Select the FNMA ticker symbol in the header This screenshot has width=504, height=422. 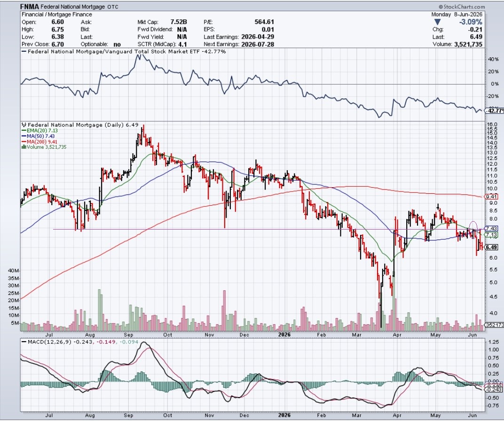point(30,7)
